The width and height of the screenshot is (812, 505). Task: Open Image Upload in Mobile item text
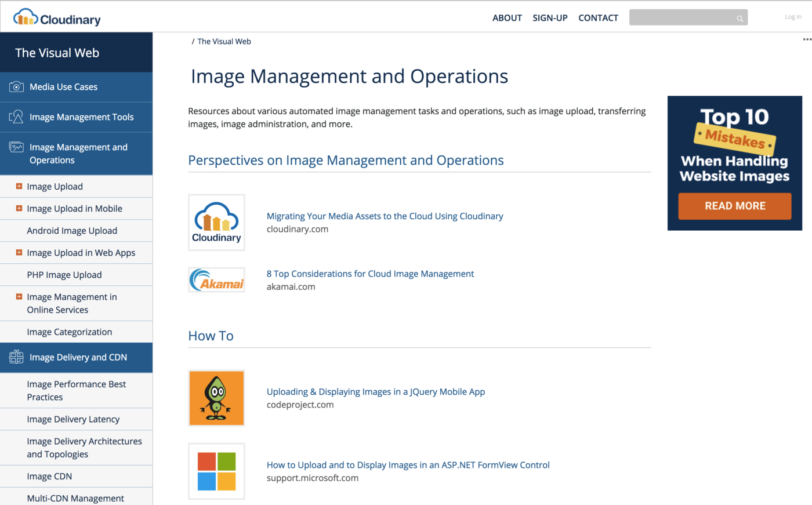(x=74, y=209)
